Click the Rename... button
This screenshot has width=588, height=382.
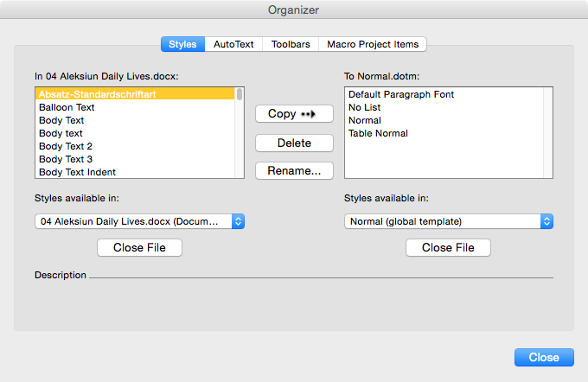point(294,170)
